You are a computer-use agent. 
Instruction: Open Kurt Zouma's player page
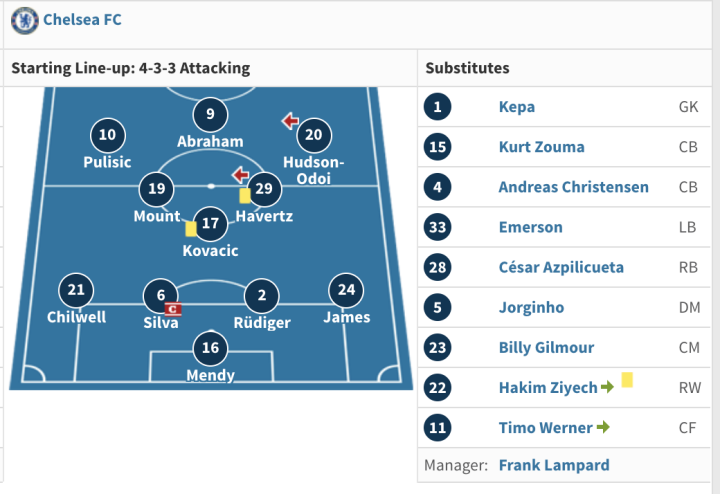[x=541, y=147]
